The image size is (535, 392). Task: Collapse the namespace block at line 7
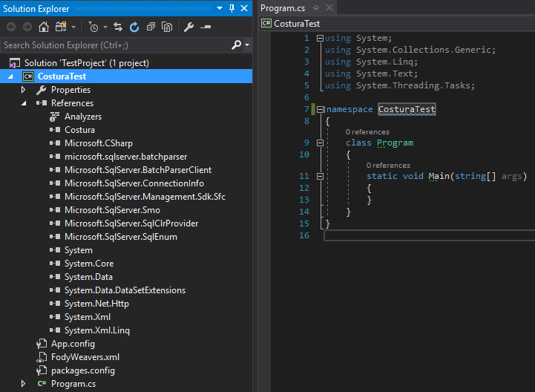click(320, 110)
